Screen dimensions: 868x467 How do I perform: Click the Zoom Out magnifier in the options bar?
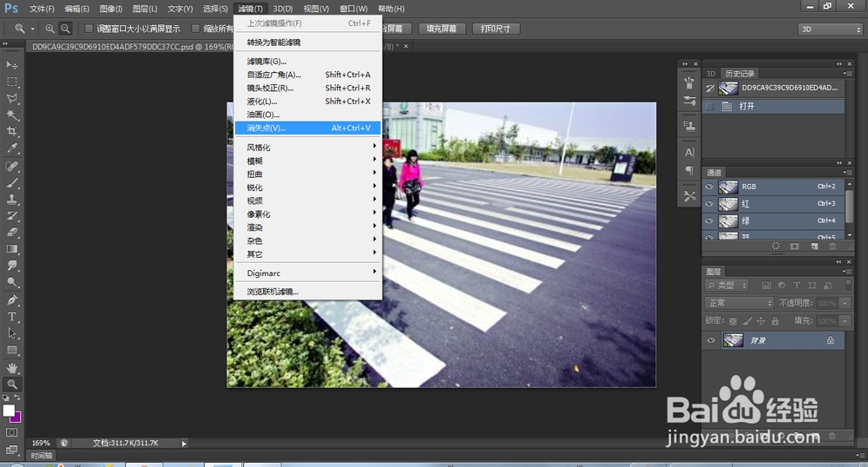[65, 29]
